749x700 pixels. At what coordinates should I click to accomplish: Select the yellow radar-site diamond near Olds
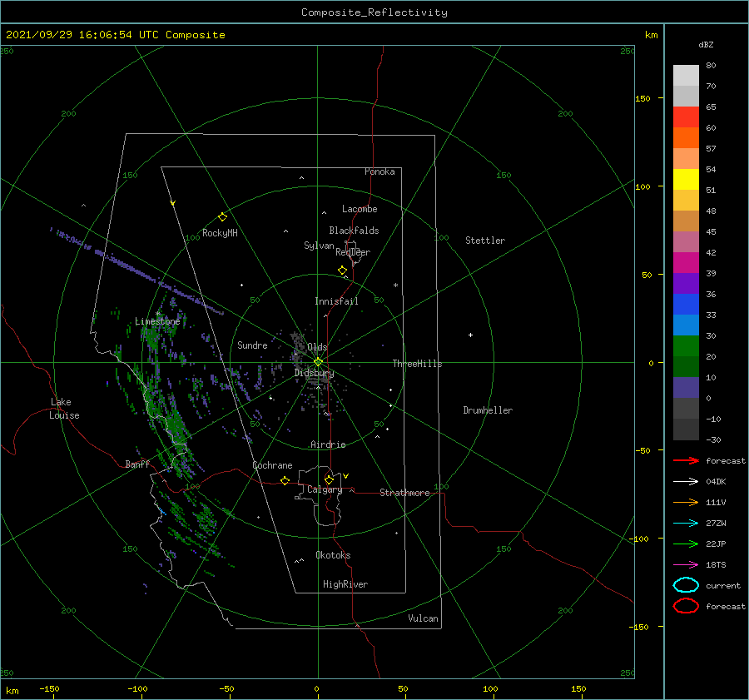pos(318,362)
